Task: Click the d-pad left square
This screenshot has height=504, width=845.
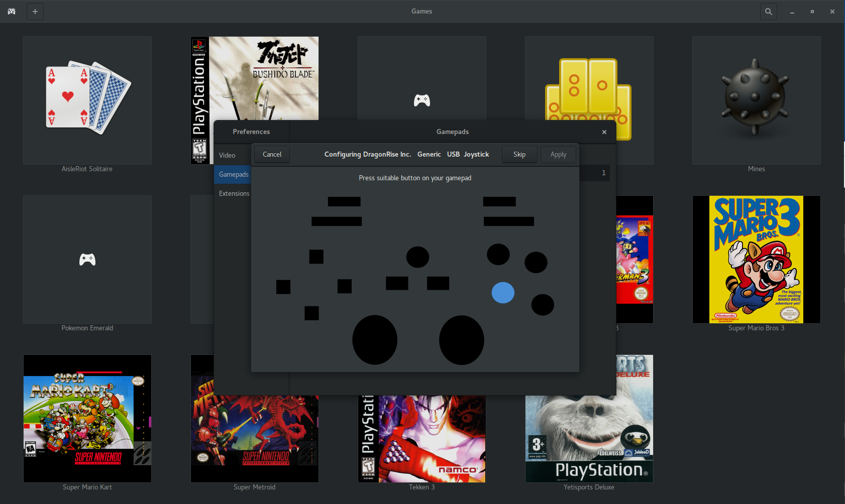Action: pyautogui.click(x=283, y=287)
